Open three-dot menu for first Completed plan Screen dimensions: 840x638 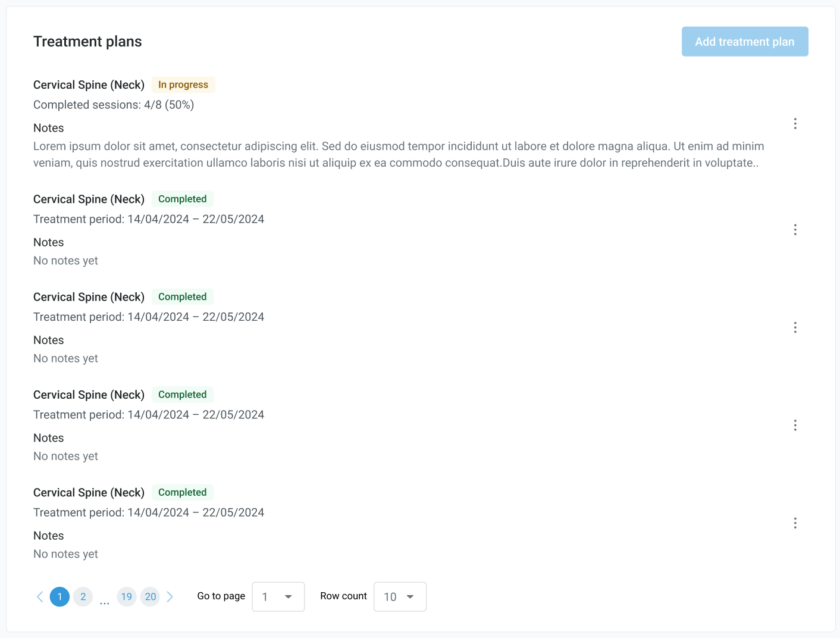coord(795,230)
